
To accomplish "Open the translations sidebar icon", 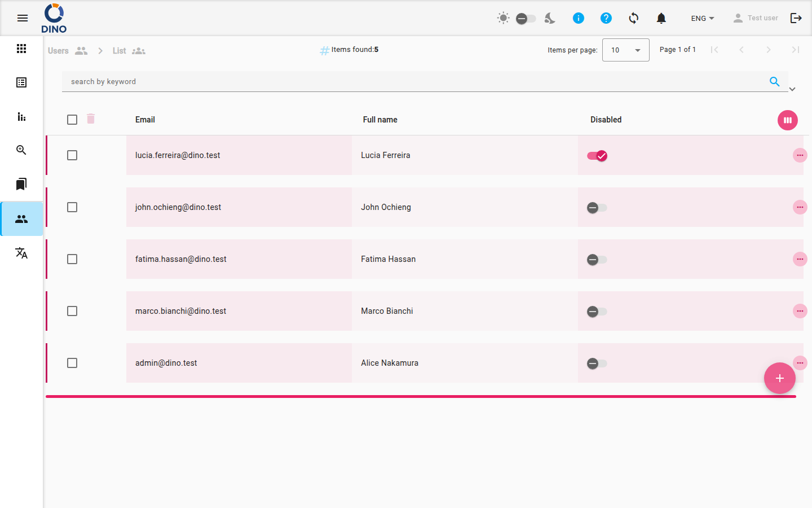I will 21,252.
